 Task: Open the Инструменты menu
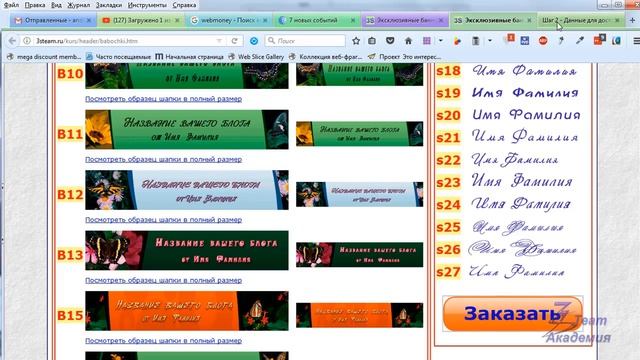(x=147, y=5)
